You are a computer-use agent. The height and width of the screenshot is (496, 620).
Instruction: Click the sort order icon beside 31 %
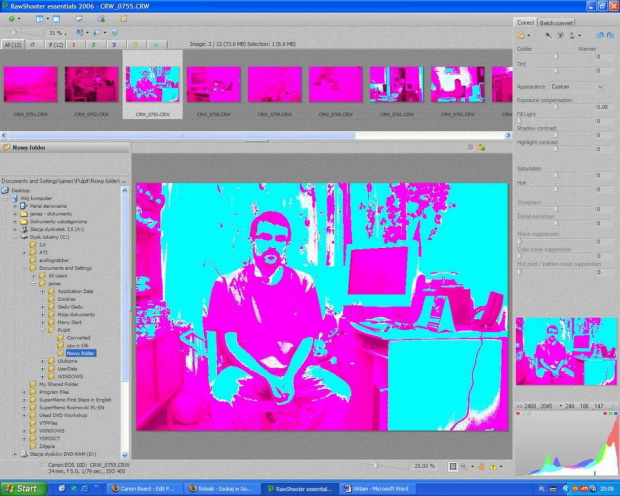[x=79, y=32]
